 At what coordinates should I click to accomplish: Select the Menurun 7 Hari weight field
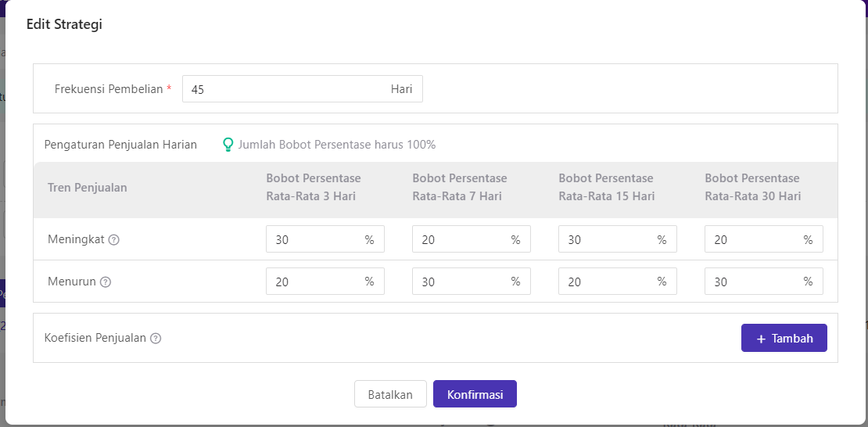(x=459, y=282)
